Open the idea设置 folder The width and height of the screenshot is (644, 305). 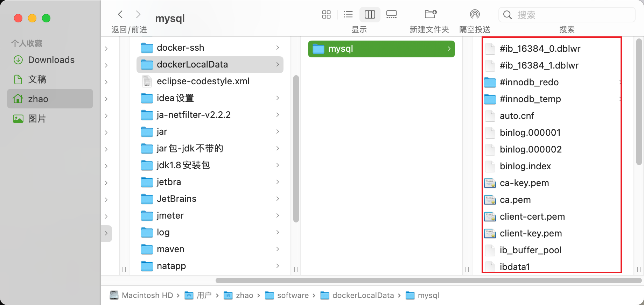(210, 98)
